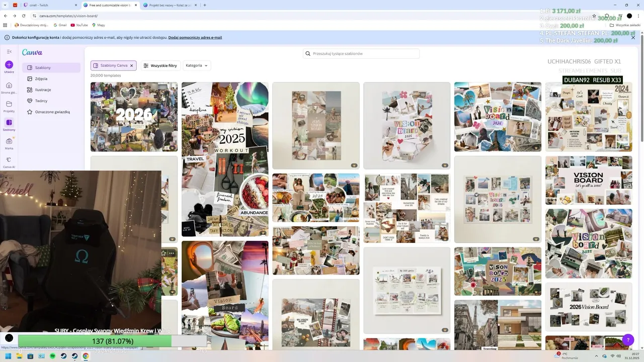Image resolution: width=644 pixels, height=362 pixels.
Task: Collapse the Canva sidebar menu icon
Action: click(x=9, y=52)
